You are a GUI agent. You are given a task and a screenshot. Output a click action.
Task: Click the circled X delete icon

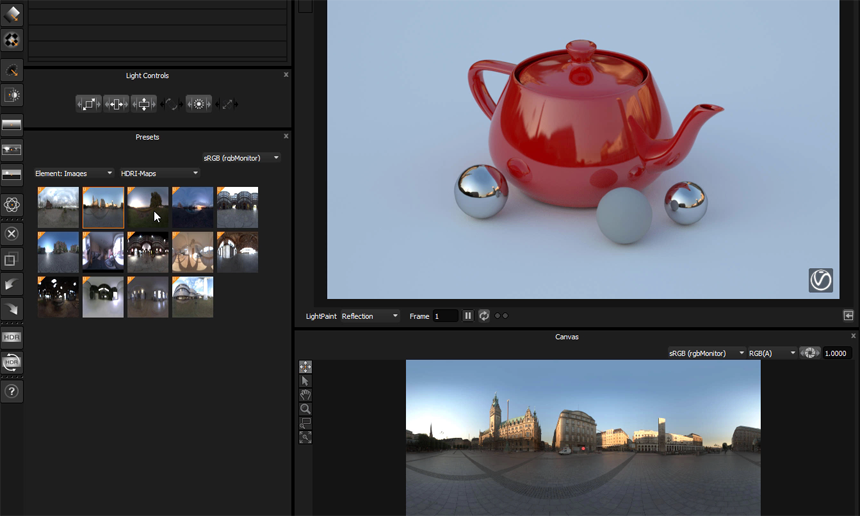[12, 234]
